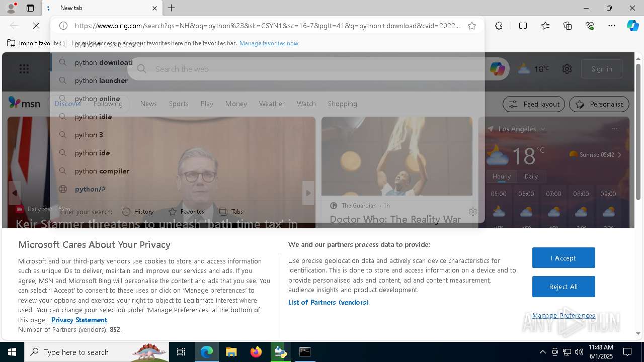Open the Extensions icon
This screenshot has height=362, width=644.
point(499,26)
